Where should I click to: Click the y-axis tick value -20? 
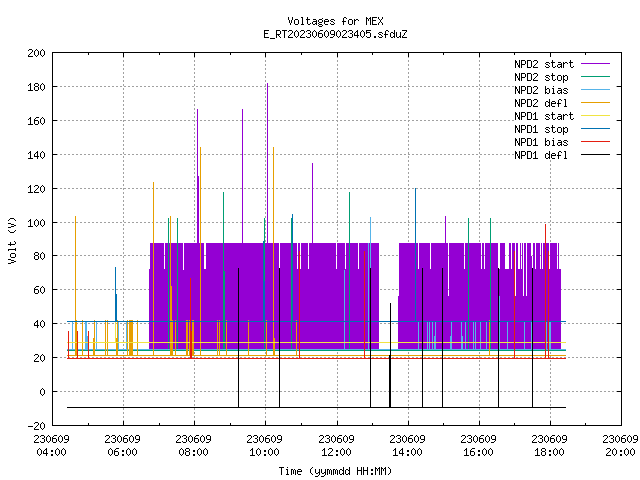point(36,426)
